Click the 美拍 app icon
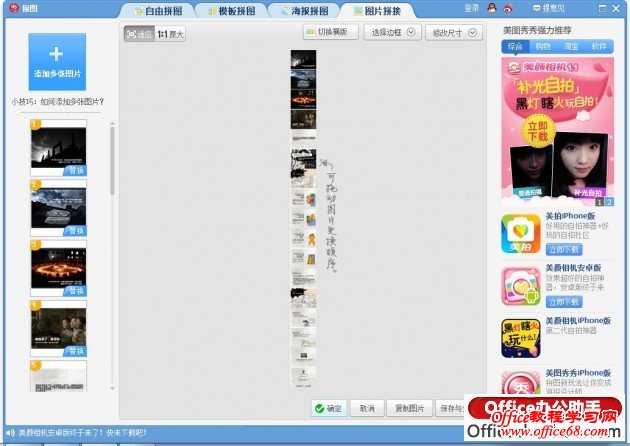The image size is (630, 446). (x=521, y=233)
